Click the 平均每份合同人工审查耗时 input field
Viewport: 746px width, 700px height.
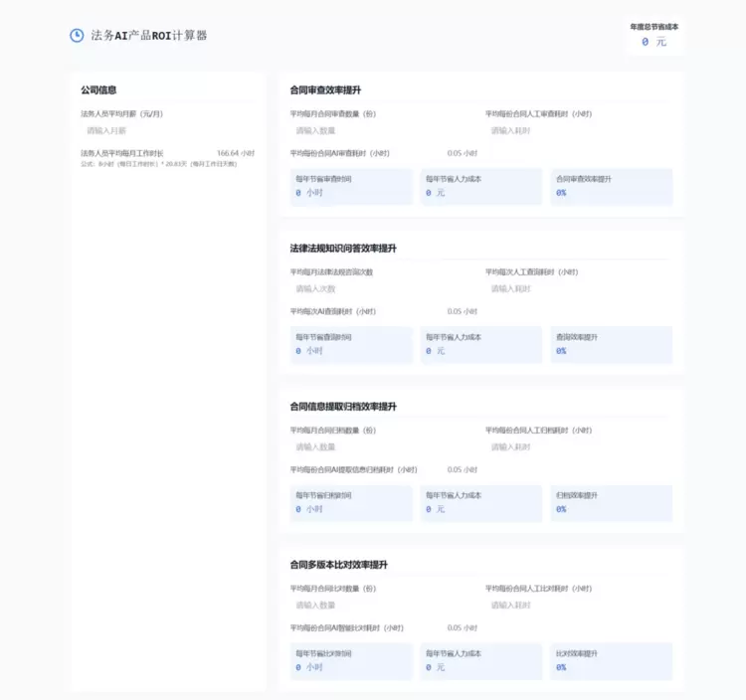point(577,130)
